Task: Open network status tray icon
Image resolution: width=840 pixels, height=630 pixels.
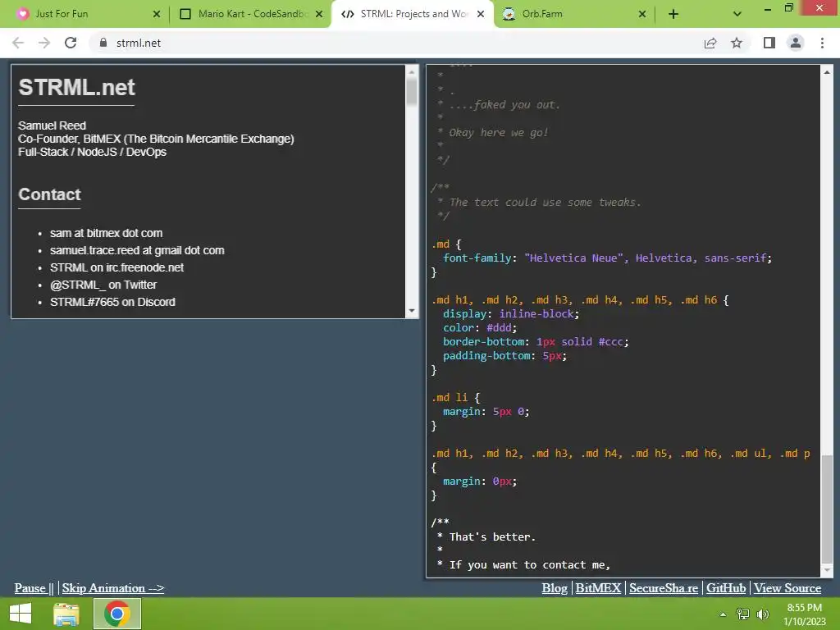Action: [x=742, y=614]
